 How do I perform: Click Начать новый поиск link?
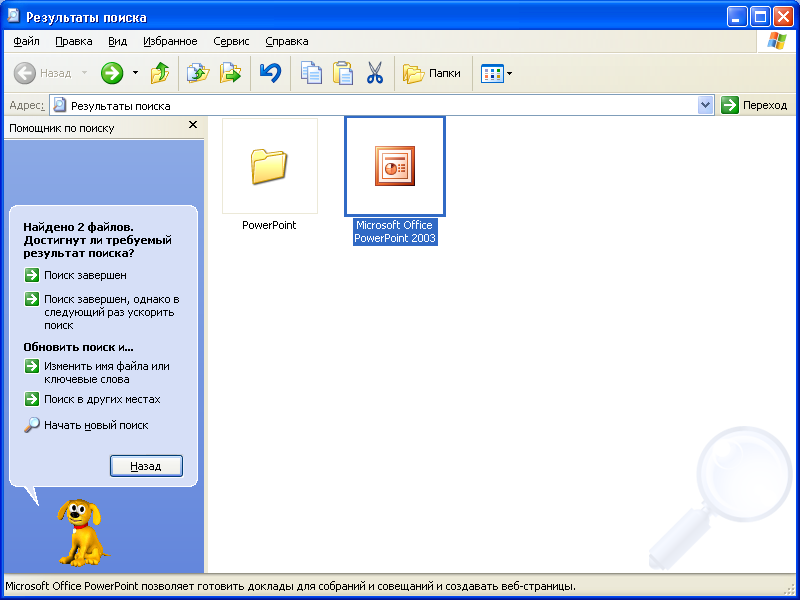coord(96,425)
